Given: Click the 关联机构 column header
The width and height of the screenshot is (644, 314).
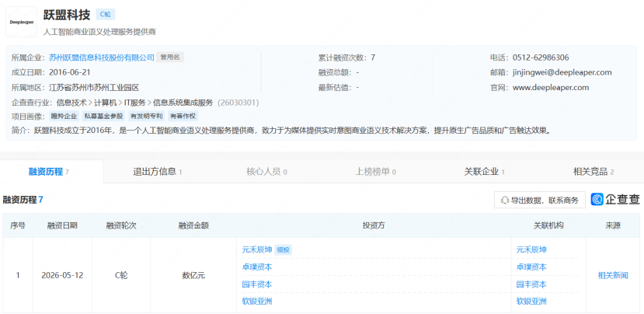Looking at the screenshot, I should coord(548,225).
